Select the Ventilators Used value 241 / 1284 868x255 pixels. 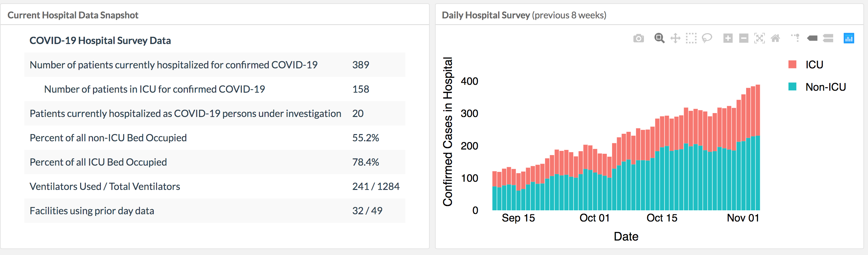[376, 186]
